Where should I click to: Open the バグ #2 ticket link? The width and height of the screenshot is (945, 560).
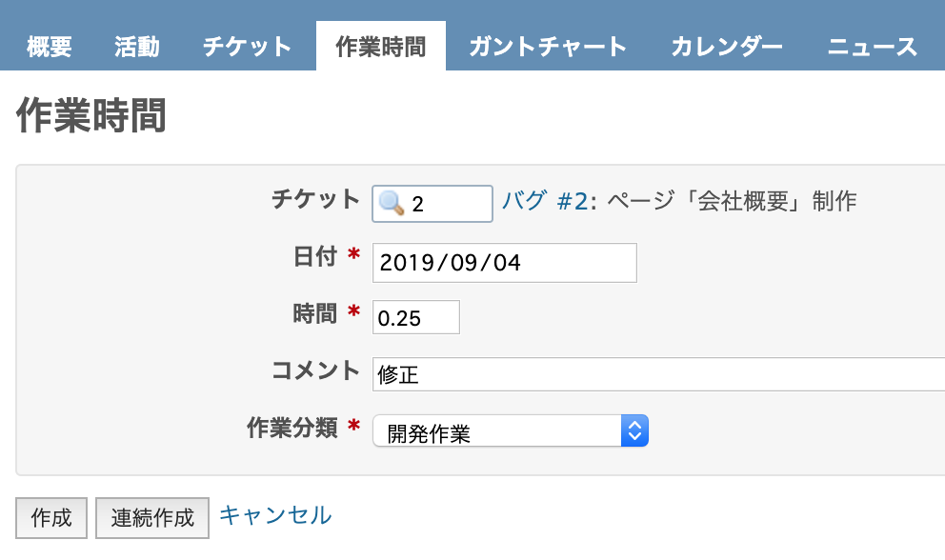tap(545, 201)
